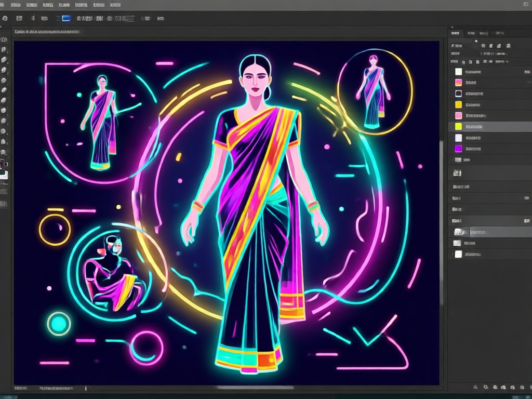Select the lowest row with a plain white thumbnail
Screen dimensions: 532x399
(490, 254)
